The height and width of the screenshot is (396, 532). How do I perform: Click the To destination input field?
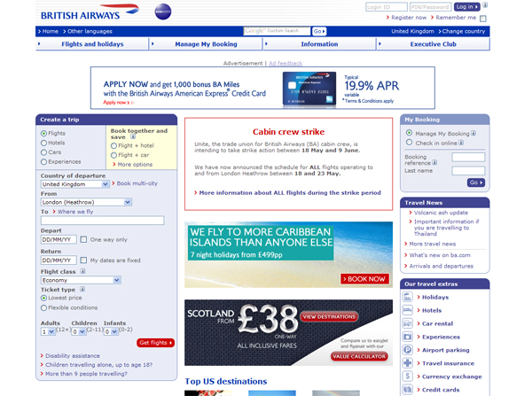tap(103, 221)
